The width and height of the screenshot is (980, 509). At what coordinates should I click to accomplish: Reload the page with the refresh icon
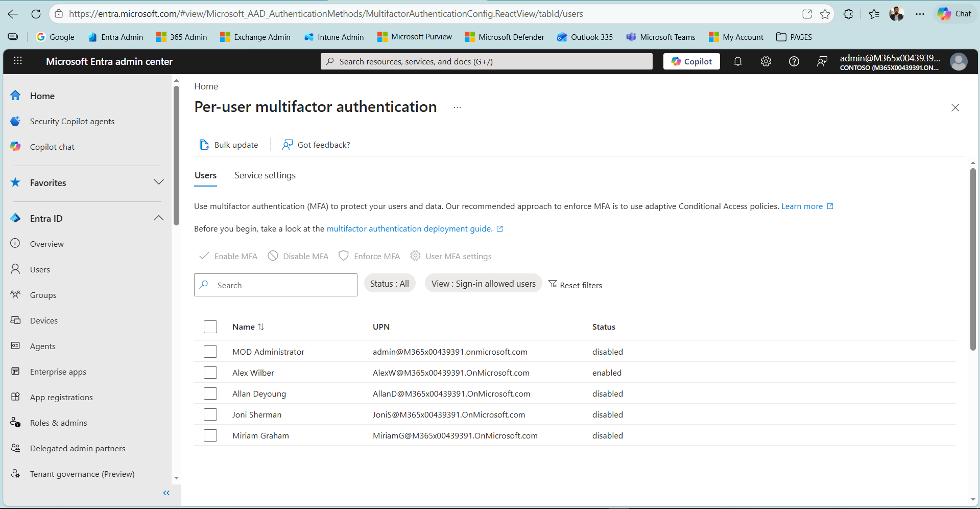click(36, 14)
